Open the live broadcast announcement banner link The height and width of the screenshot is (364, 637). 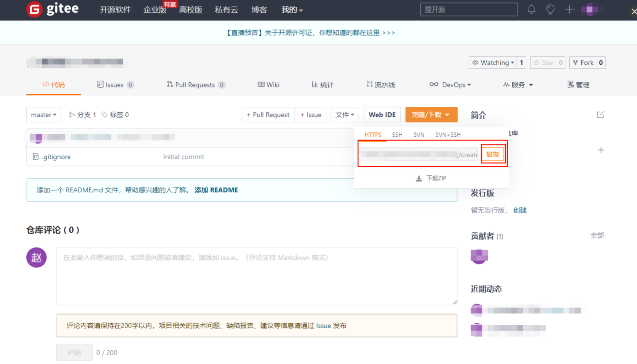311,33
